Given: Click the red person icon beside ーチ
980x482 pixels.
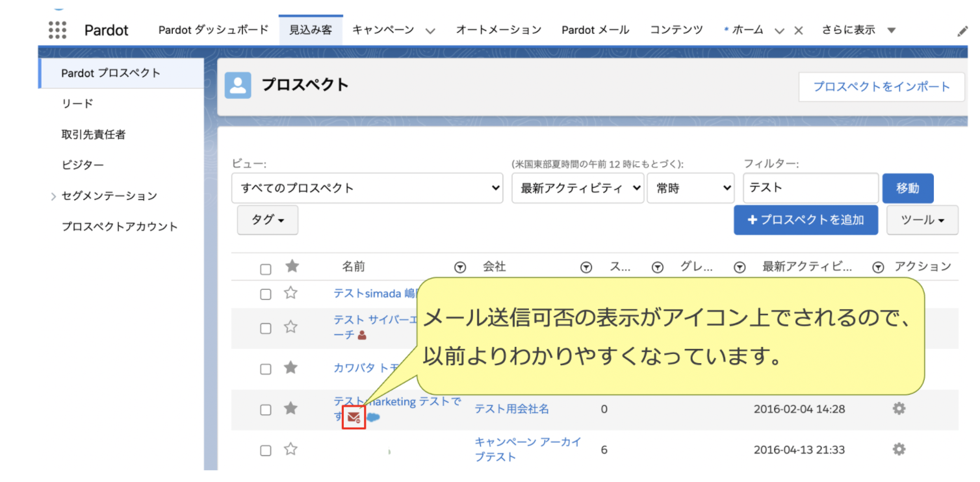Looking at the screenshot, I should 362,335.
